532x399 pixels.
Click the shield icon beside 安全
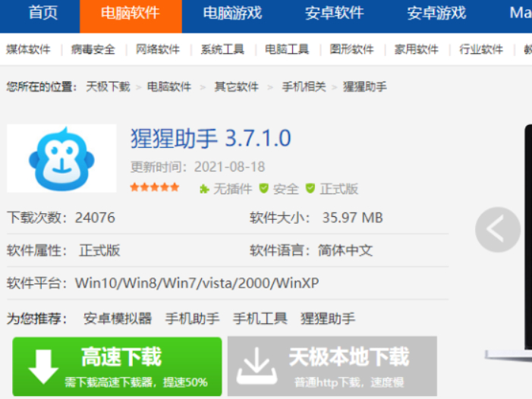pyautogui.click(x=264, y=188)
